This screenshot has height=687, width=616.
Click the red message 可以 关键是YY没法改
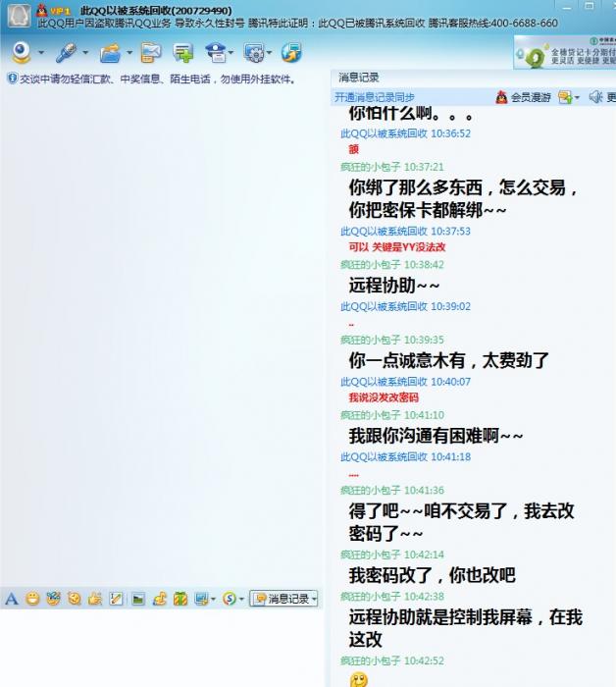397,246
